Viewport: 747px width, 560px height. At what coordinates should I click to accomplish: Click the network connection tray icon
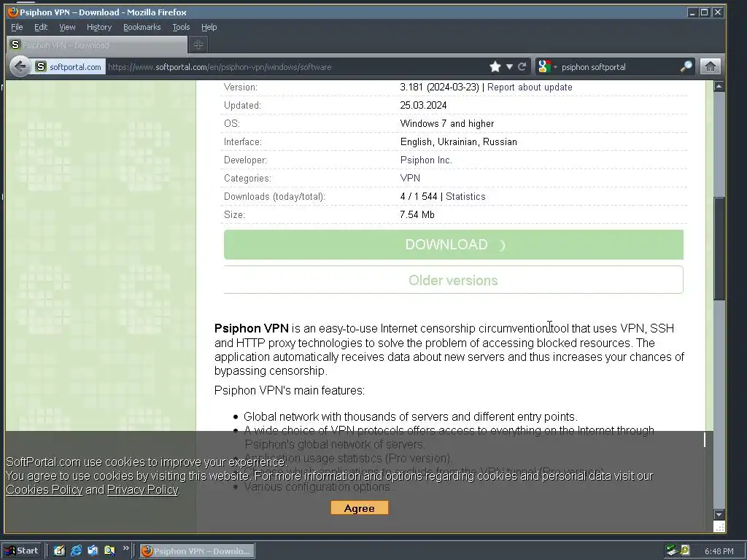tap(672, 551)
